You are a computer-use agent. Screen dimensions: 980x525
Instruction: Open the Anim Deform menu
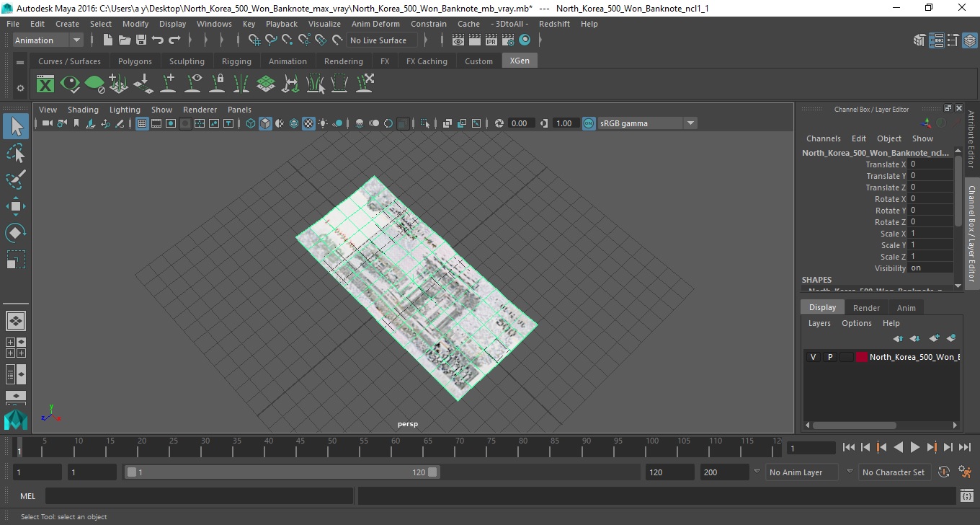[x=375, y=24]
